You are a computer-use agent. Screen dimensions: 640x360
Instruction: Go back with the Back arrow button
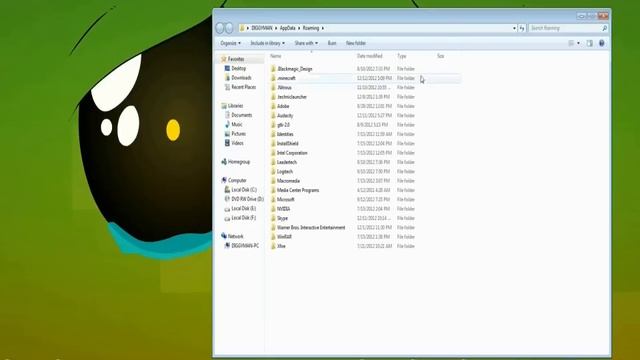coord(220,28)
